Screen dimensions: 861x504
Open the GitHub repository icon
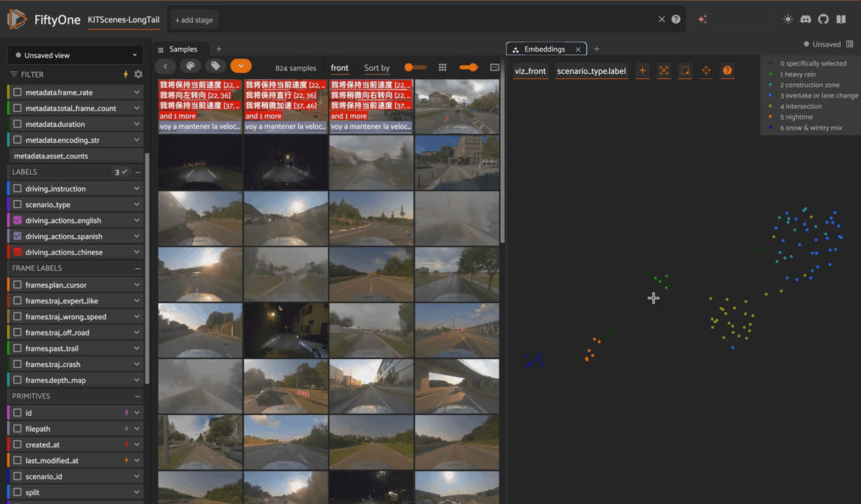click(x=823, y=19)
